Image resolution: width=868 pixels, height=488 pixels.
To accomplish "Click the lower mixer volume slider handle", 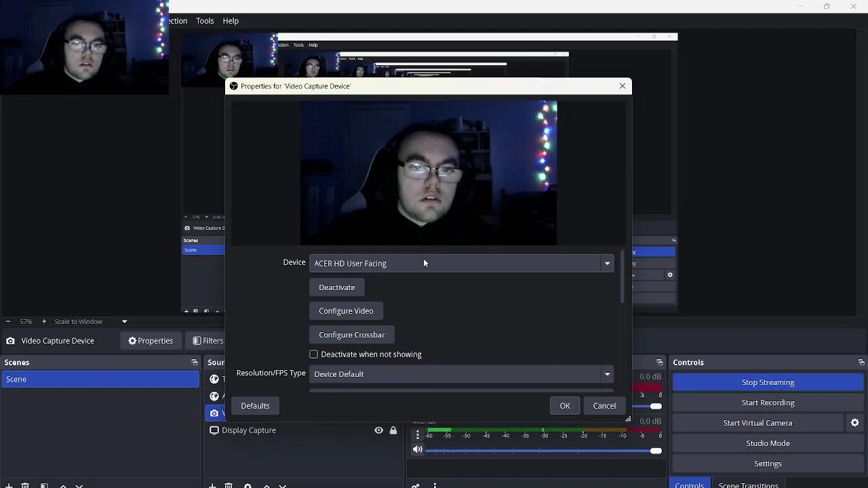I will [656, 451].
